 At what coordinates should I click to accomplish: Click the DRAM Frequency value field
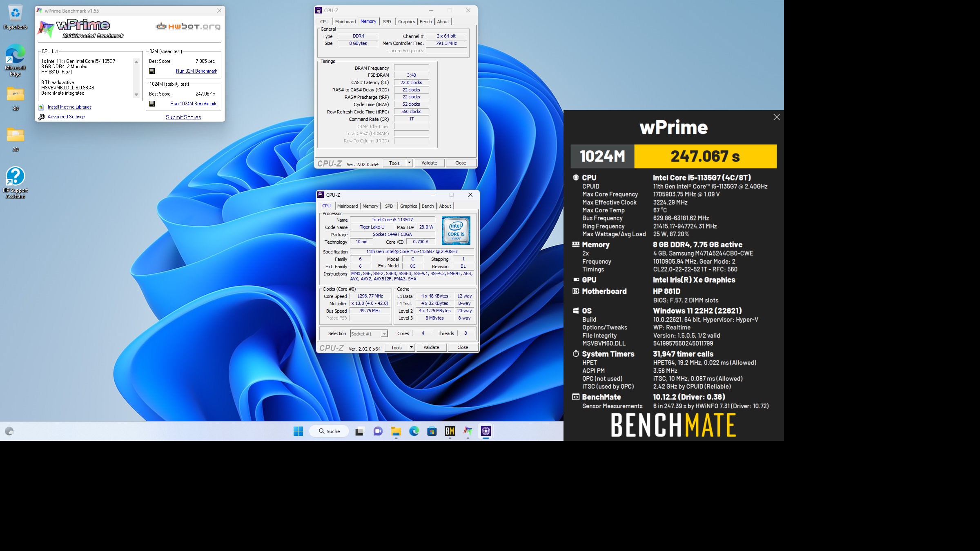point(411,68)
